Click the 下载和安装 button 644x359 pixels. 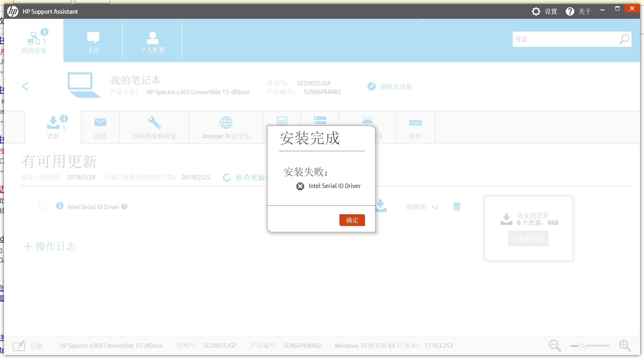click(x=528, y=239)
